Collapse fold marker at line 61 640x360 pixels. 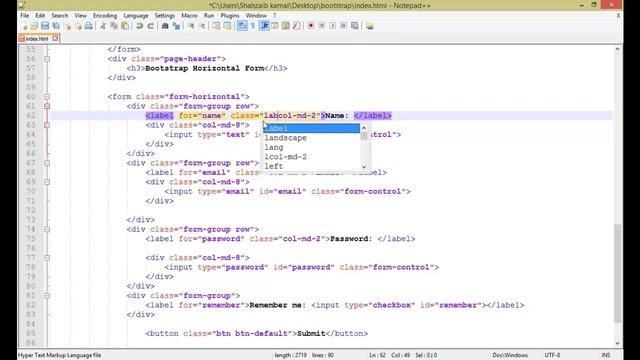[47, 106]
